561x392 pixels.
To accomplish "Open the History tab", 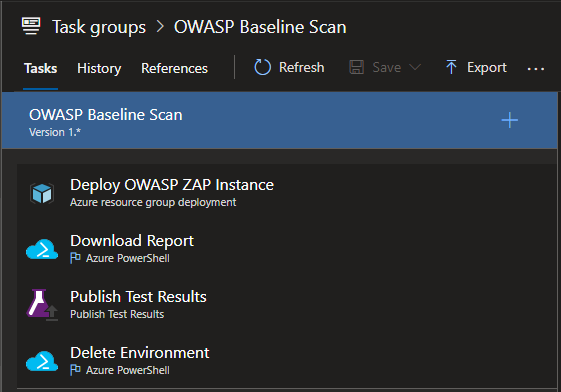I will tap(99, 68).
